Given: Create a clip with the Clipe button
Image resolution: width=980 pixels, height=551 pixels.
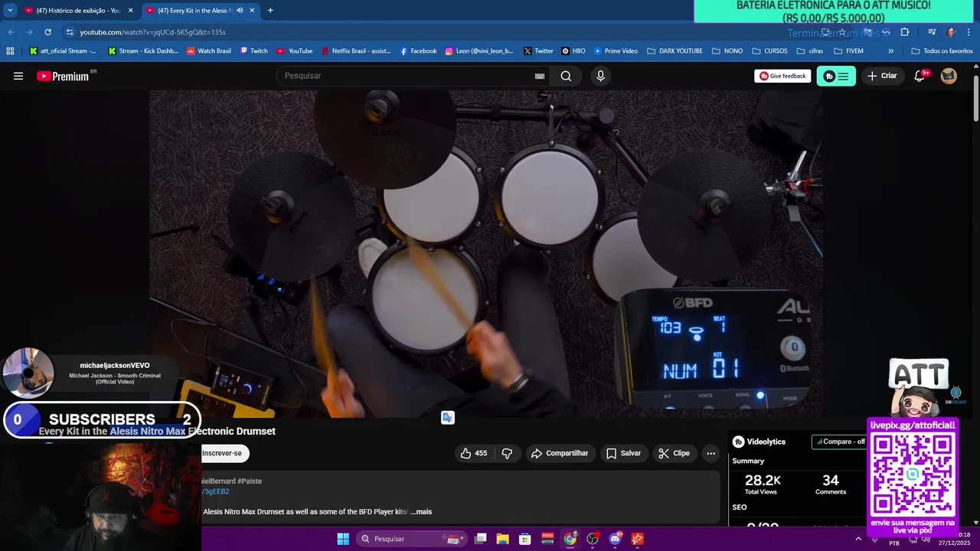Looking at the screenshot, I should pyautogui.click(x=675, y=453).
